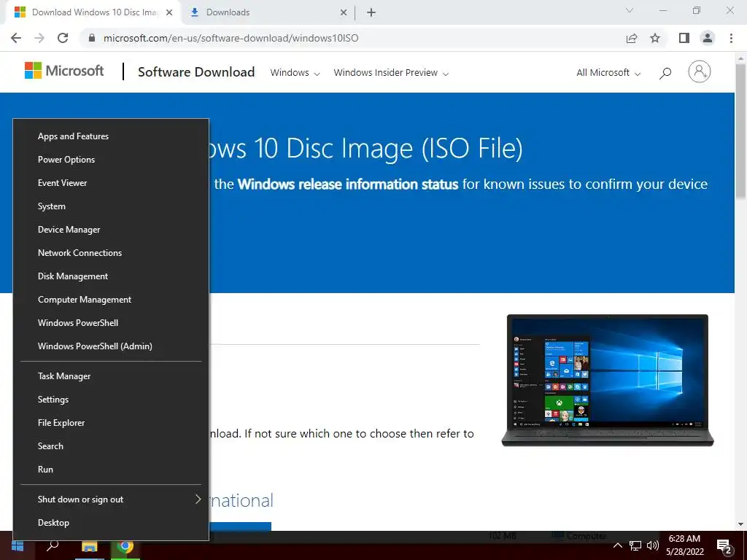Image resolution: width=747 pixels, height=560 pixels.
Task: Expand the All Microsoft menu
Action: (608, 73)
